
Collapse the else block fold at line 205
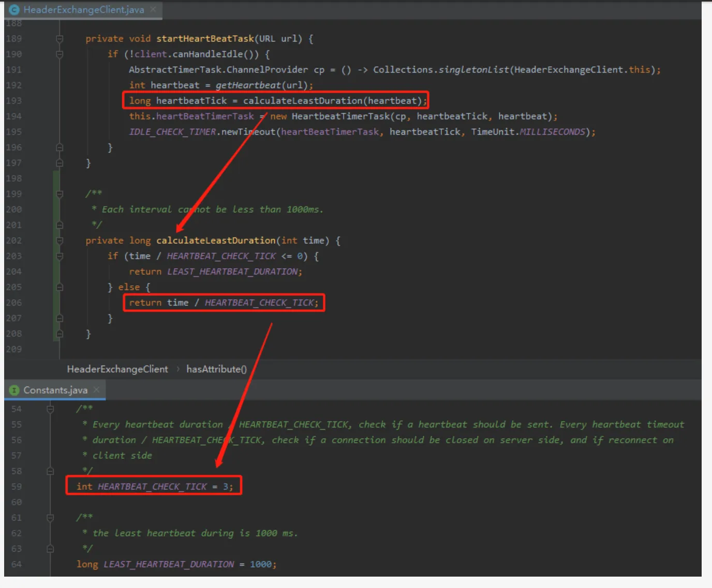(60, 287)
